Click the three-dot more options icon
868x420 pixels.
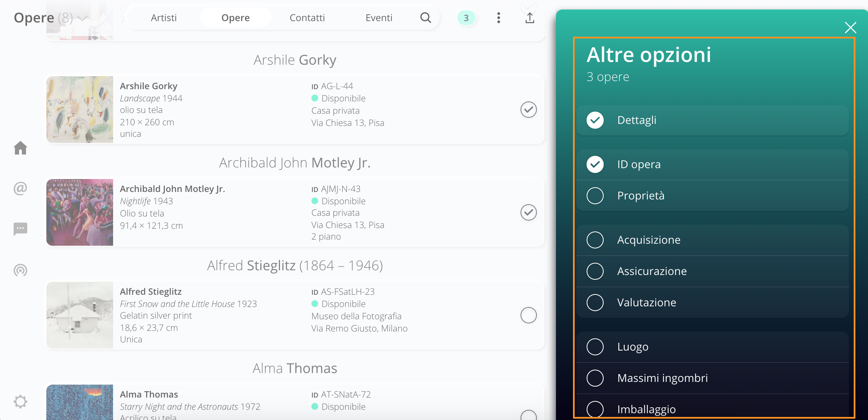click(498, 18)
